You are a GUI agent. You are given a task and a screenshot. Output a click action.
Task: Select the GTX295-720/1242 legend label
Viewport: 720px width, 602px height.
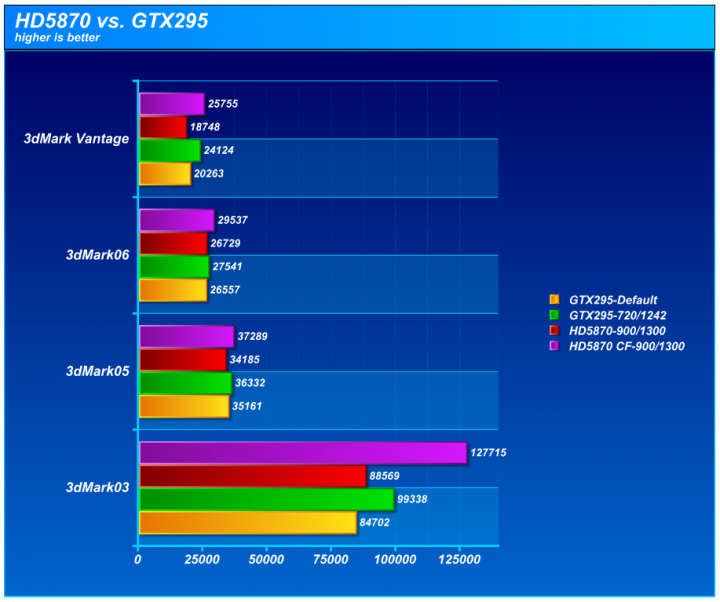coord(618,315)
